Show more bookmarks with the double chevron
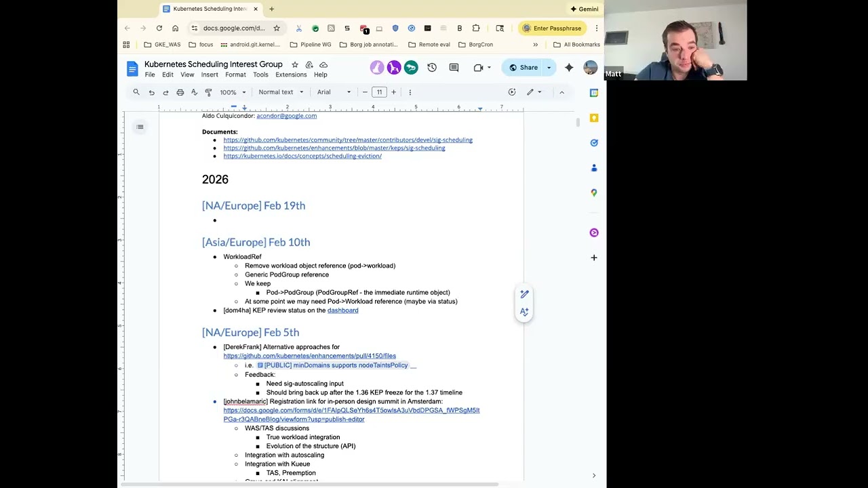Viewport: 868px width, 488px height. point(535,45)
